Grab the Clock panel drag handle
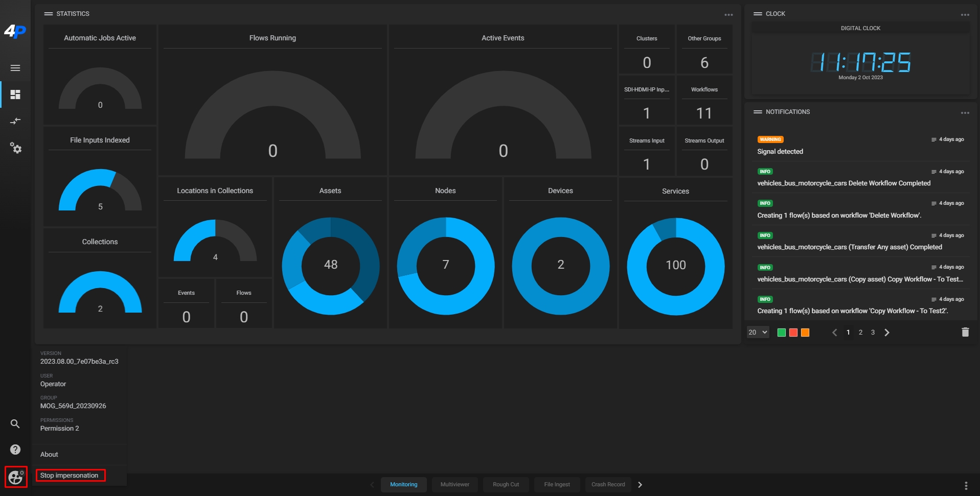This screenshot has height=496, width=980. click(758, 14)
